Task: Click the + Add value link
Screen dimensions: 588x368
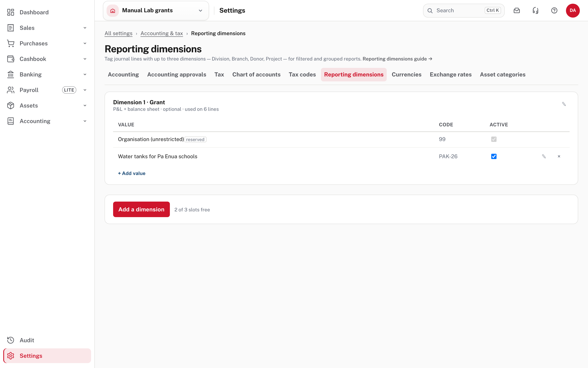Action: point(131,173)
